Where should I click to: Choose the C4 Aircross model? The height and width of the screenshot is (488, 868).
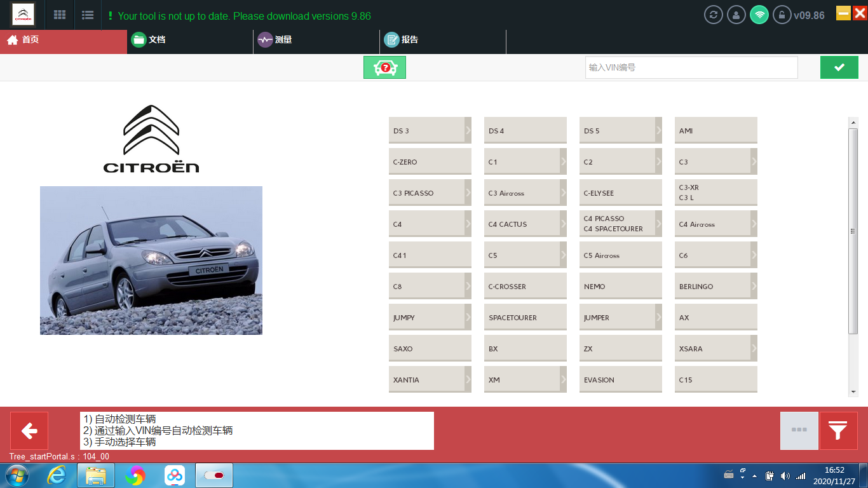pyautogui.click(x=716, y=224)
